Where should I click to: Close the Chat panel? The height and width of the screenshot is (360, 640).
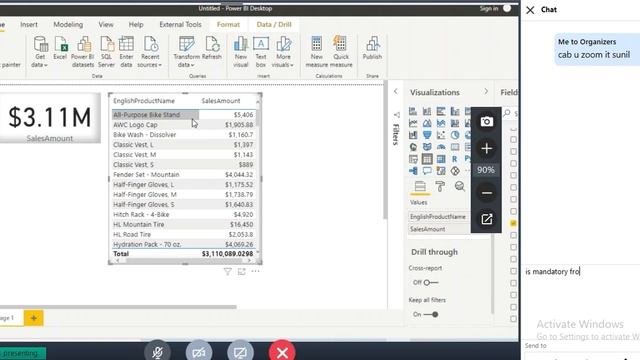click(530, 10)
